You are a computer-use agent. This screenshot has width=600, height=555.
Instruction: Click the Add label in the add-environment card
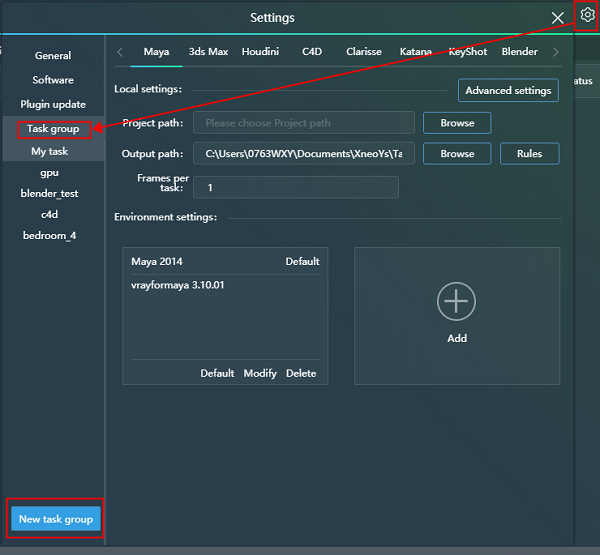457,338
